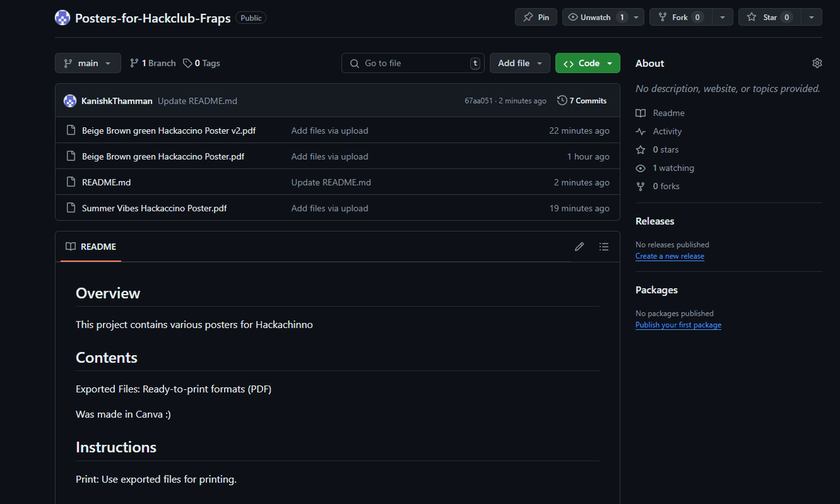This screenshot has height=504, width=840.
Task: Click file icon for Beige Brown green Hackaccino Poster.pdf
Action: [x=72, y=156]
